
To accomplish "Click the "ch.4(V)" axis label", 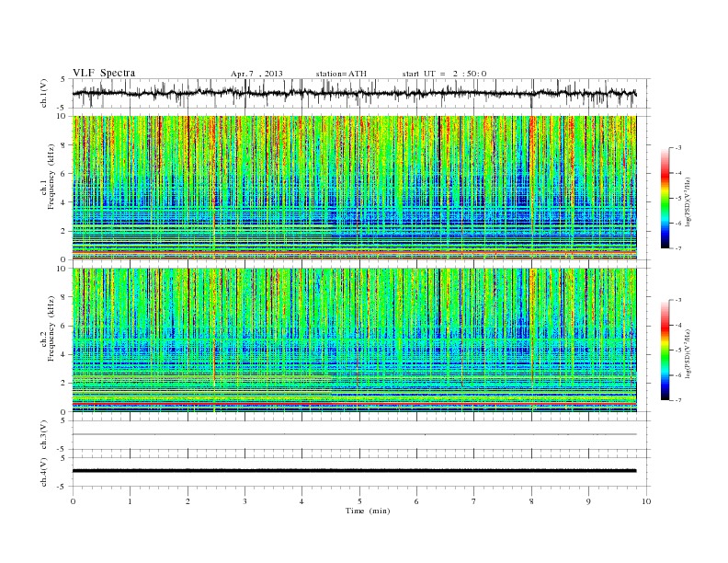I will 44,474.
